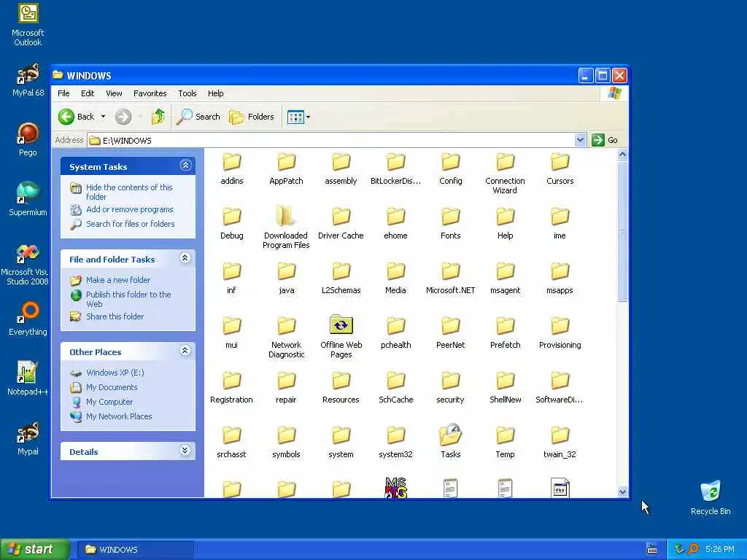The width and height of the screenshot is (747, 560).
Task: Select the Fonts folder
Action: coord(450,222)
